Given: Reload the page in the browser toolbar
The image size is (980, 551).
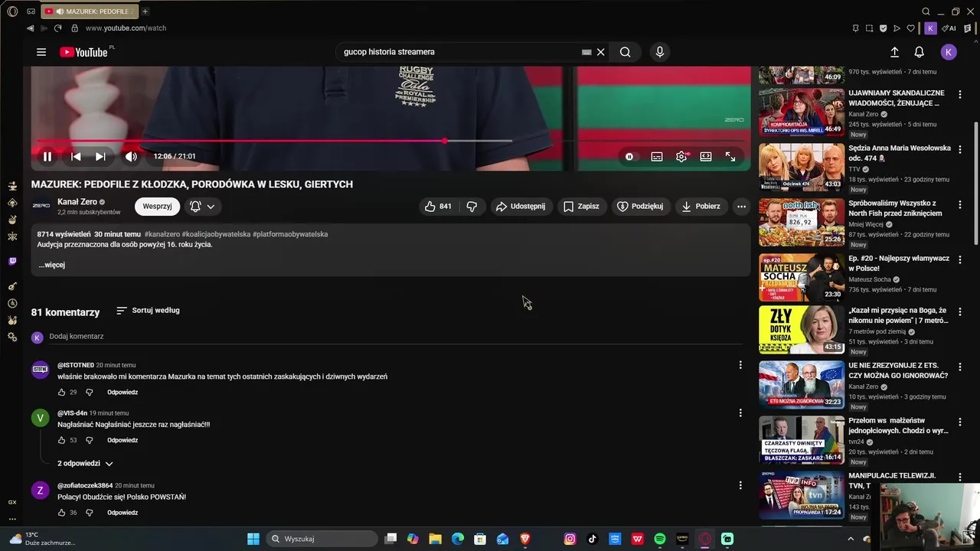Looking at the screenshot, I should tap(57, 28).
